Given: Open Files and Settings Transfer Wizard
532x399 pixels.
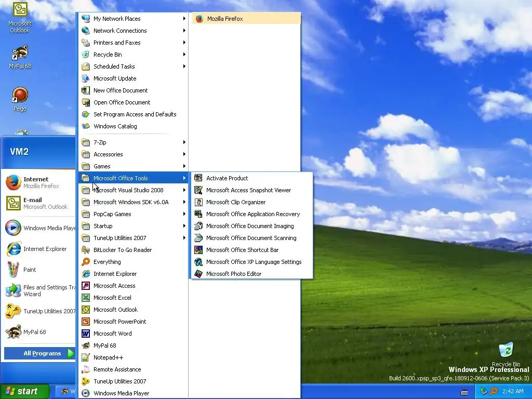Looking at the screenshot, I should point(39,290).
